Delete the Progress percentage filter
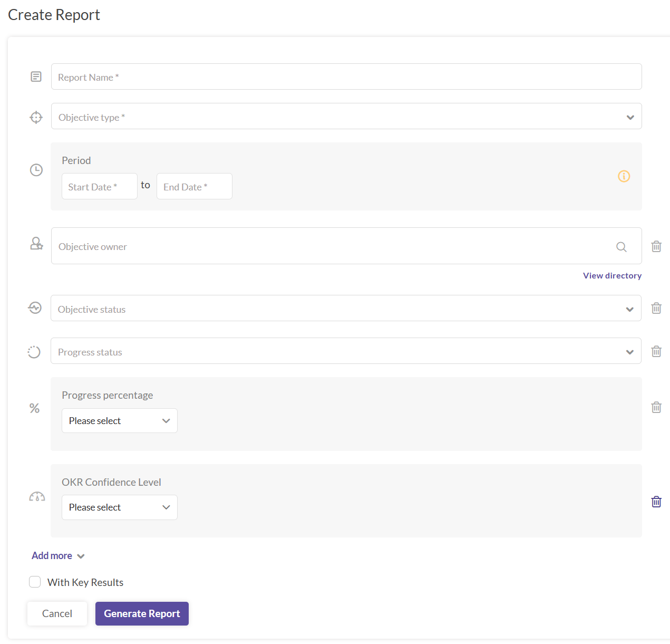This screenshot has height=644, width=670. coord(656,407)
